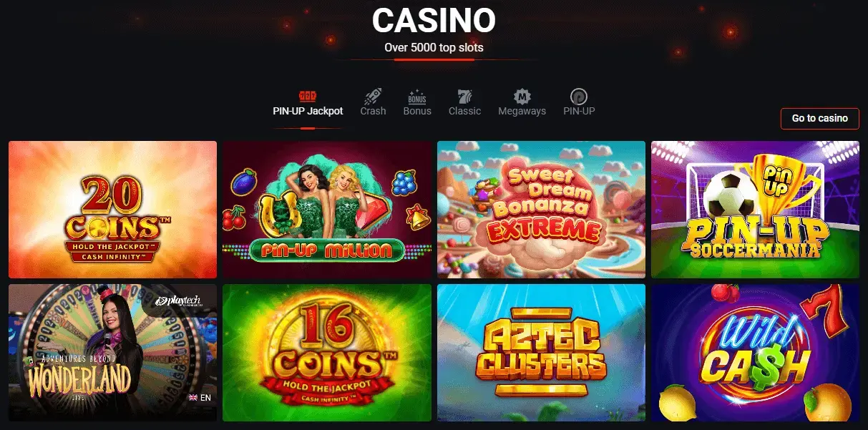
Task: Click the Go to casino button
Action: click(820, 118)
